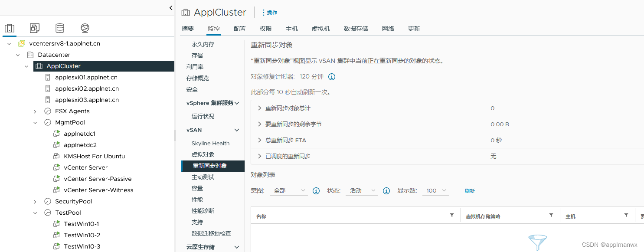Switch to the 数据存储 tab
Screen dimensions: 644x252
tap(356, 29)
